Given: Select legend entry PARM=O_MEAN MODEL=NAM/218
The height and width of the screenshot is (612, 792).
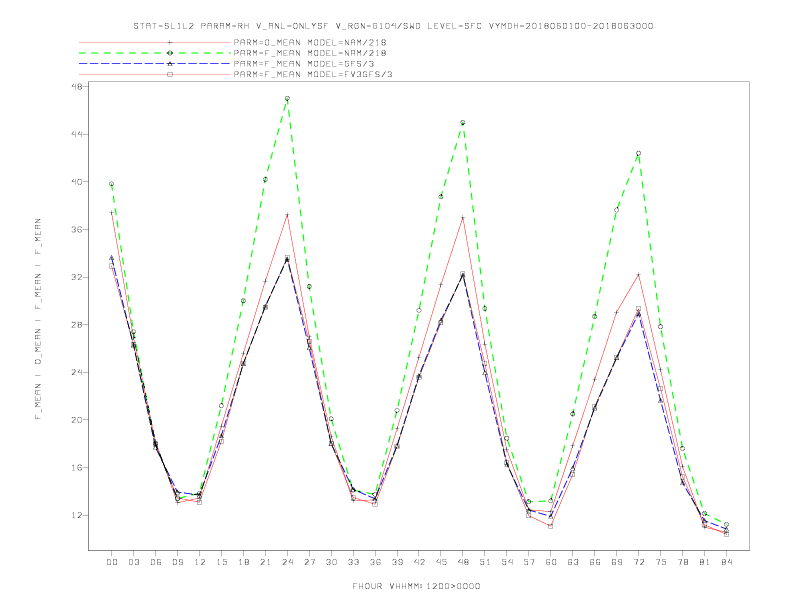Looking at the screenshot, I should pyautogui.click(x=310, y=42).
